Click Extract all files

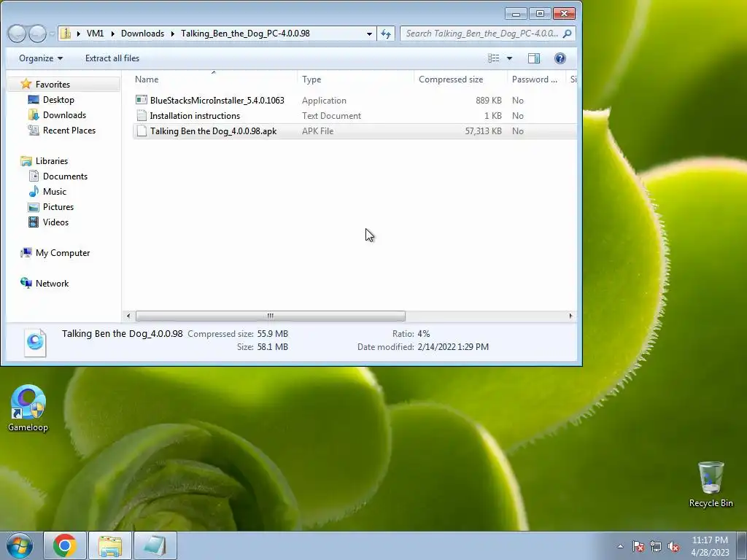click(112, 58)
